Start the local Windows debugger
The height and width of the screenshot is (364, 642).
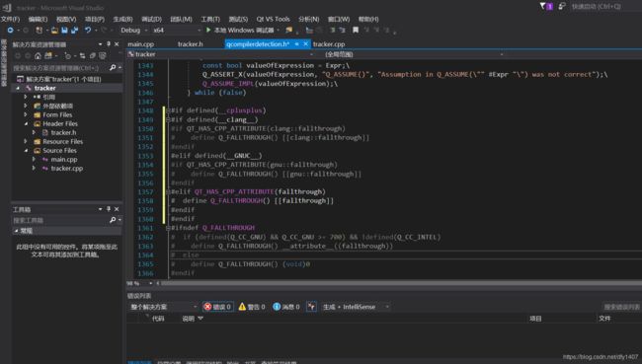pos(241,31)
